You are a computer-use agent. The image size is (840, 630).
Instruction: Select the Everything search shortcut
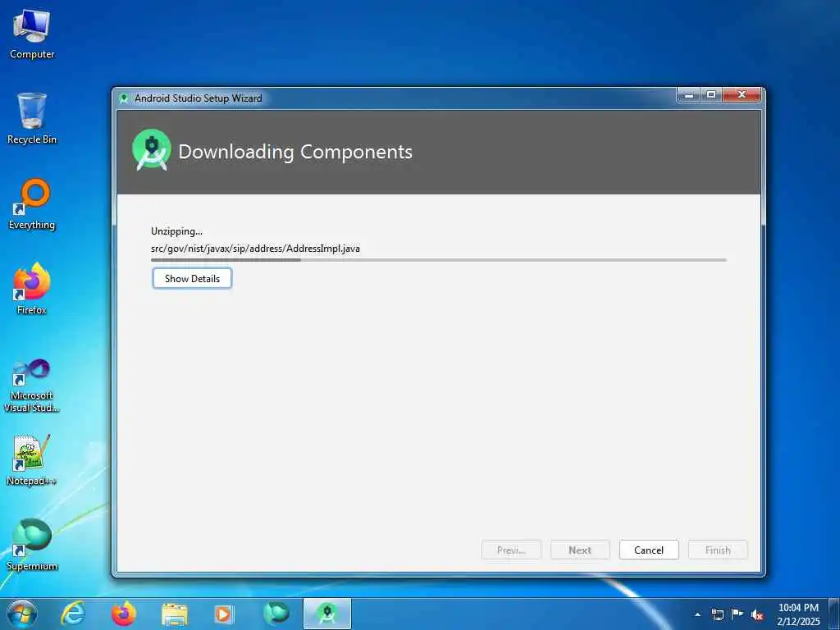point(32,204)
